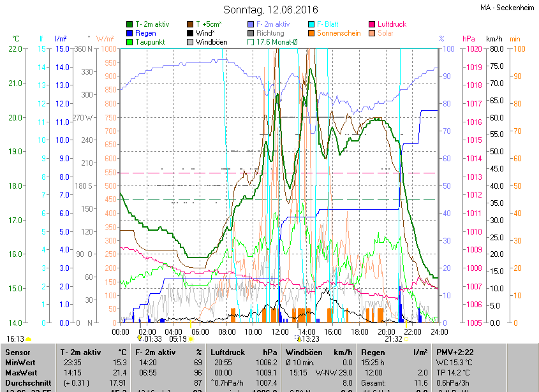Viewport: 539px width, 392px height.
Task: Click the orange Sonnenschein legend swatch
Action: point(311,33)
